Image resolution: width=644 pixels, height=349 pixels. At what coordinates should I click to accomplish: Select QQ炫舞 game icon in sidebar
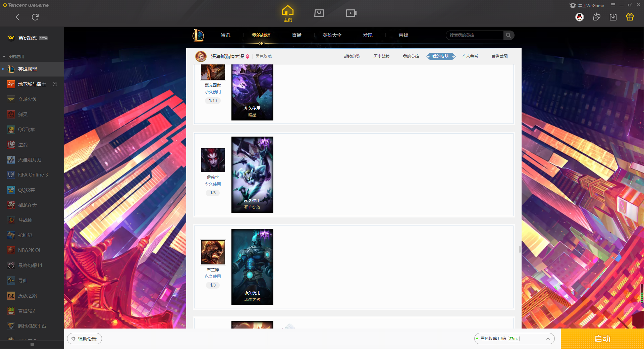pyautogui.click(x=11, y=190)
